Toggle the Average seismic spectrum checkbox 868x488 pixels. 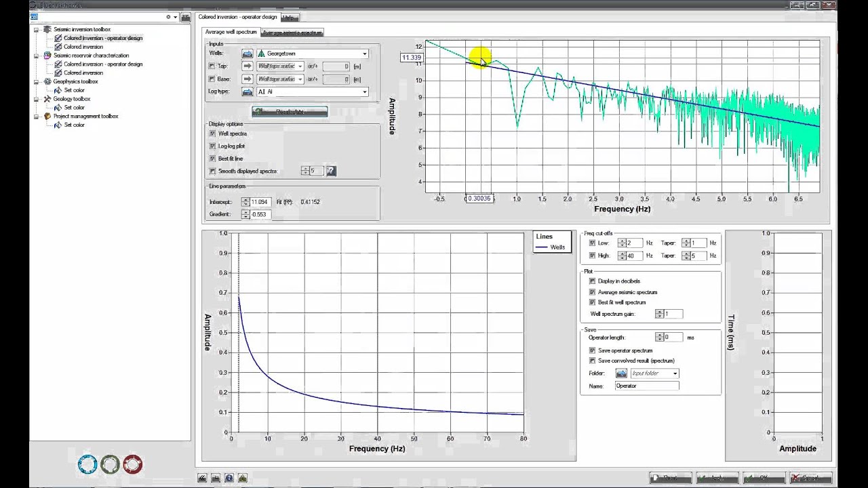pyautogui.click(x=592, y=292)
